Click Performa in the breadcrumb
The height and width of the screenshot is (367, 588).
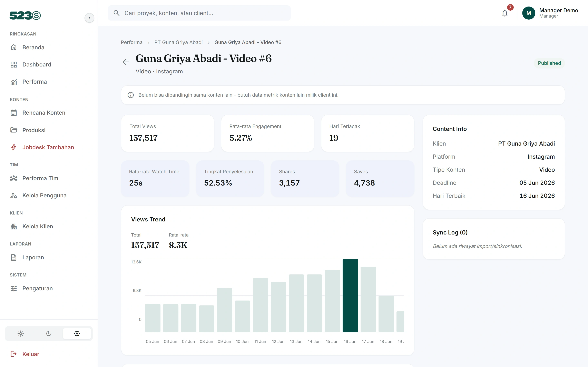click(132, 42)
